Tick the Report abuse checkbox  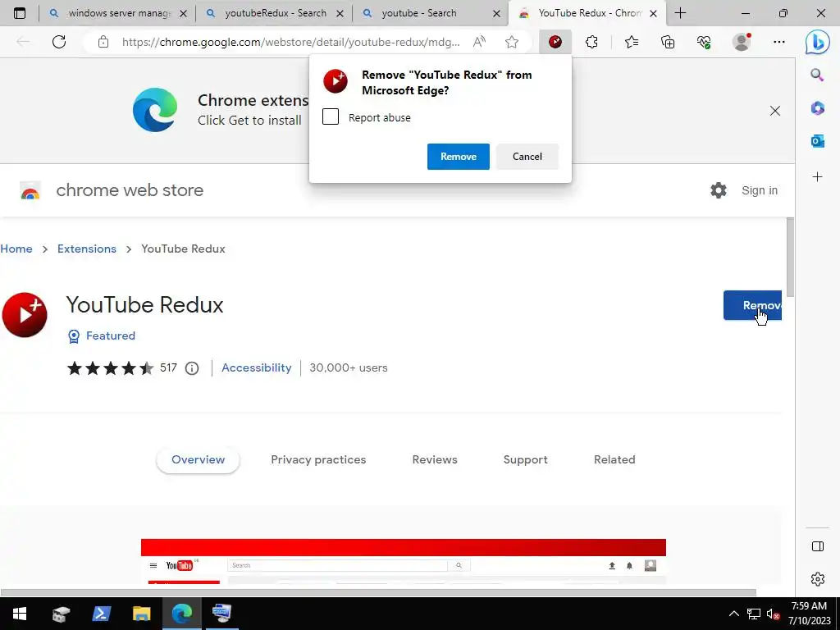331,116
